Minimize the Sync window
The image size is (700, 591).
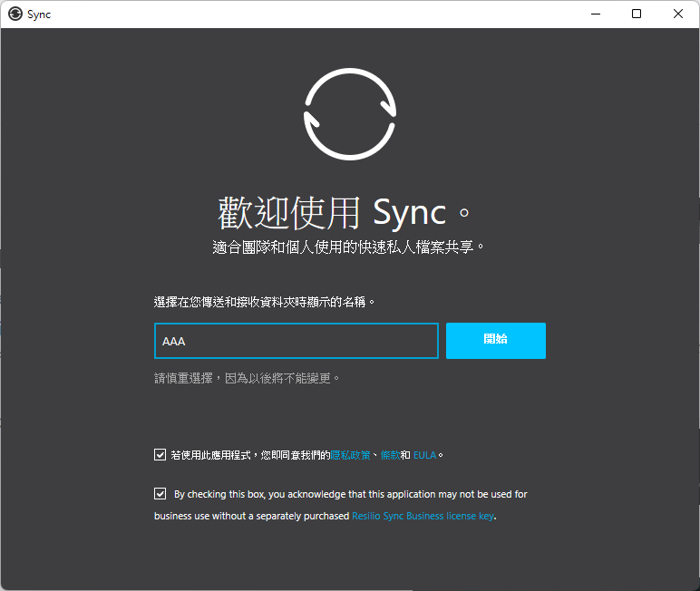tap(596, 15)
